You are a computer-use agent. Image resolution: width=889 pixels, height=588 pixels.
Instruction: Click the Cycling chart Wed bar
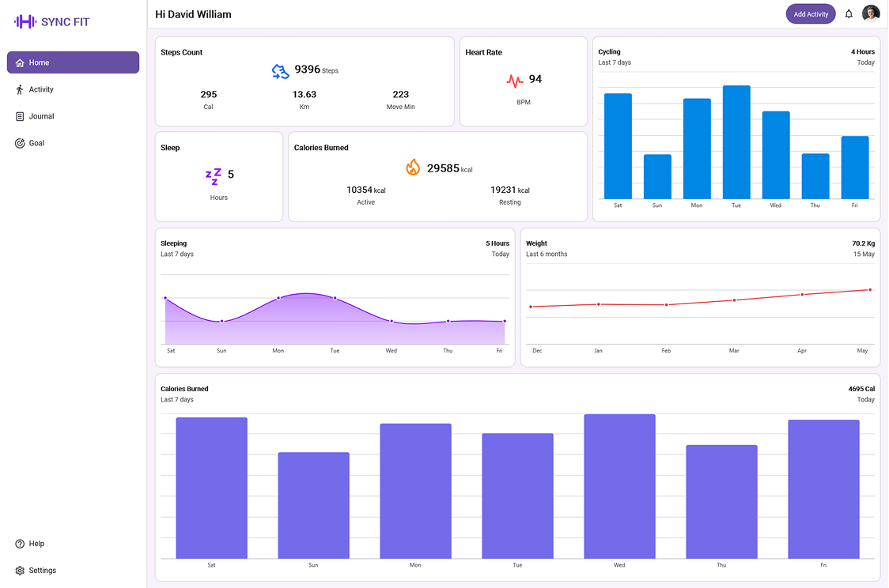[x=776, y=155]
